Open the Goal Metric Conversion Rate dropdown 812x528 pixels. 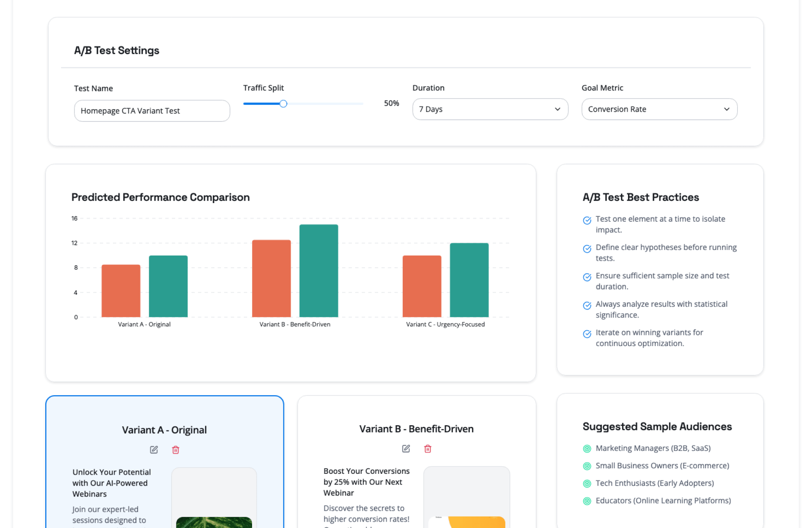click(x=659, y=109)
